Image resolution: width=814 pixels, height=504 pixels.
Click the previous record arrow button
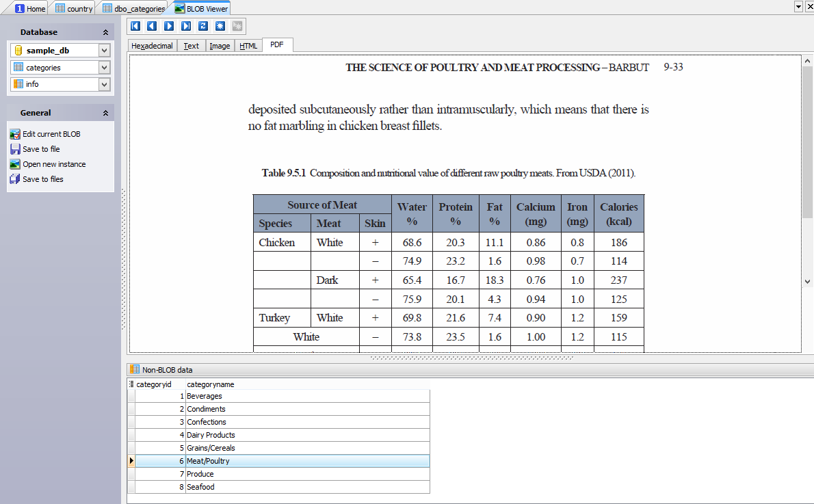coord(152,26)
